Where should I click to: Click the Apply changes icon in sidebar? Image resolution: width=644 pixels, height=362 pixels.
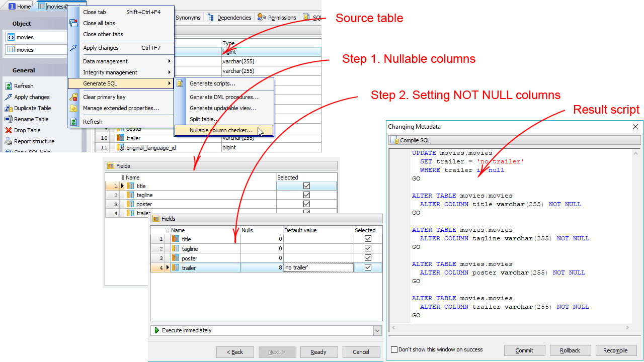tap(9, 97)
